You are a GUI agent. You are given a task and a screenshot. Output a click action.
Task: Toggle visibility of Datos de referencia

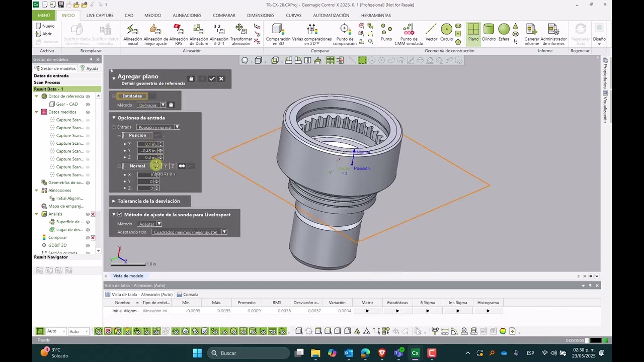[x=88, y=97]
